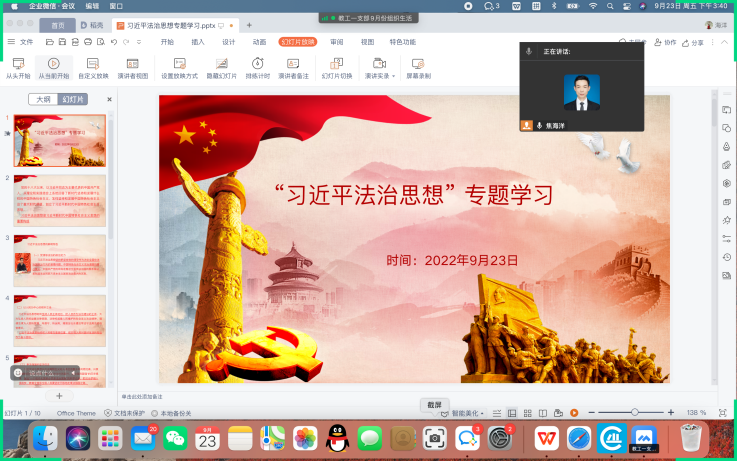Click 隐藏幻灯片 hide slide icon
The image size is (737, 461).
[x=222, y=67]
